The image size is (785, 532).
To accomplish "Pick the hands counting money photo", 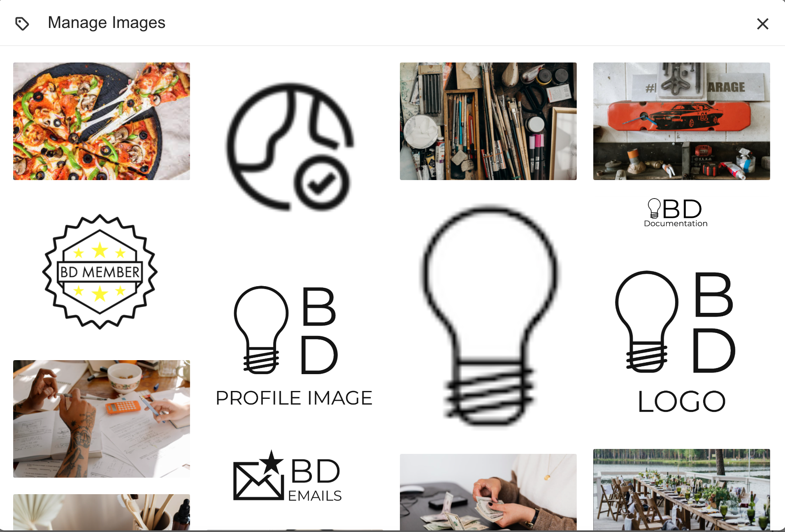I will 488,492.
